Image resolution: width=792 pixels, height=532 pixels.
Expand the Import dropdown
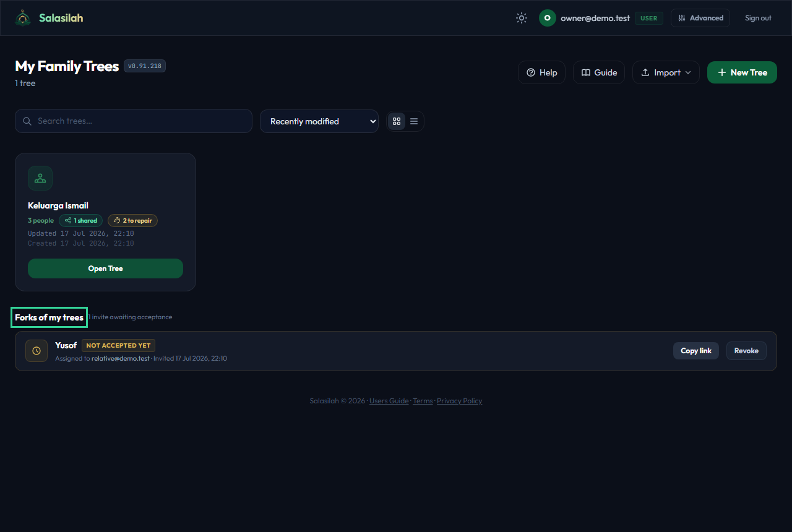pos(666,72)
